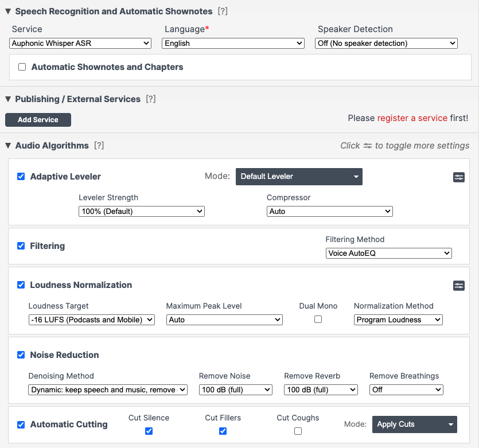Open Adaptive Leveler advanced settings icon
This screenshot has height=448, width=479.
458,177
